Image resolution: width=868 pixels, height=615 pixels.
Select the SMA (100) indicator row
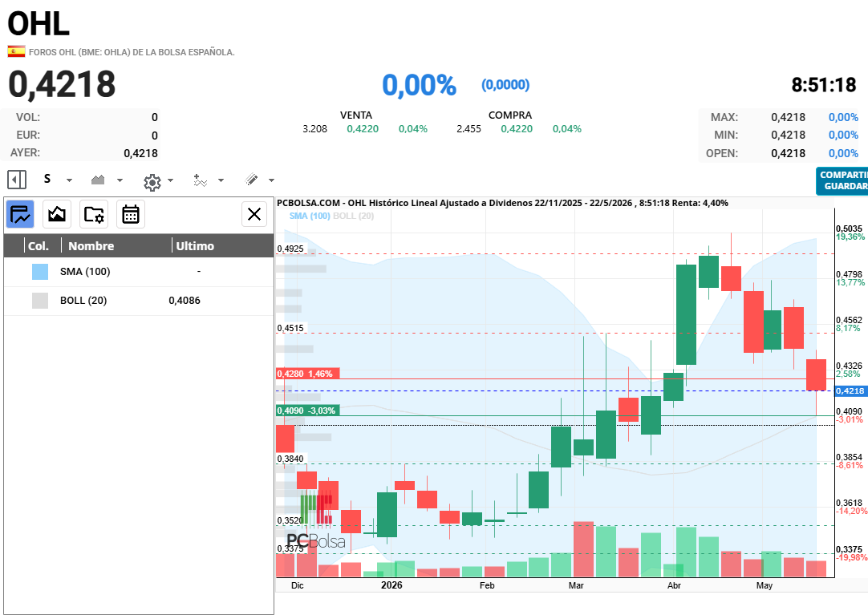click(139, 272)
